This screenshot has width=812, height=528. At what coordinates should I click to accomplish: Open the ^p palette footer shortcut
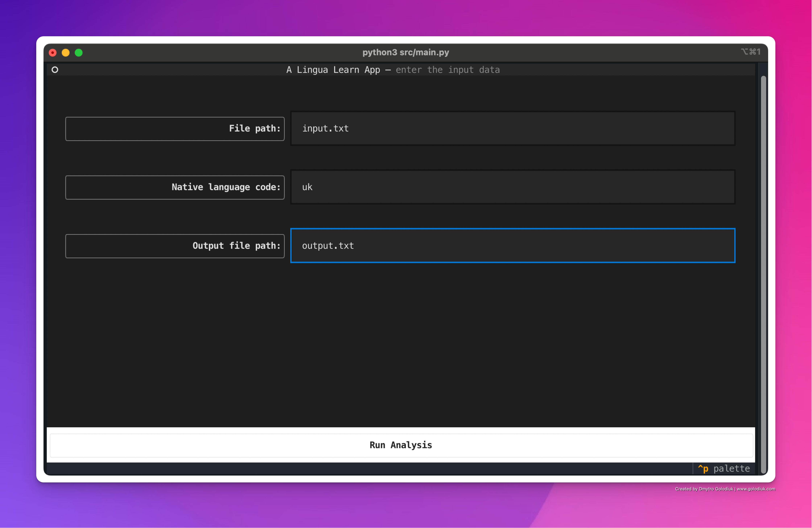[724, 468]
